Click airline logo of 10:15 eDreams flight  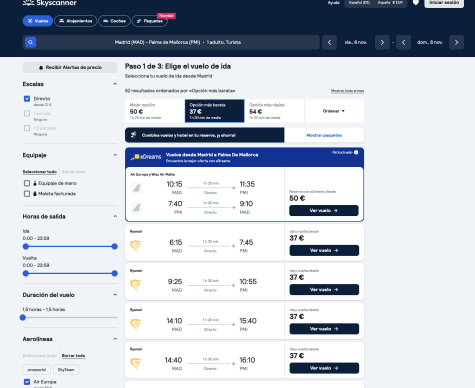[136, 188]
